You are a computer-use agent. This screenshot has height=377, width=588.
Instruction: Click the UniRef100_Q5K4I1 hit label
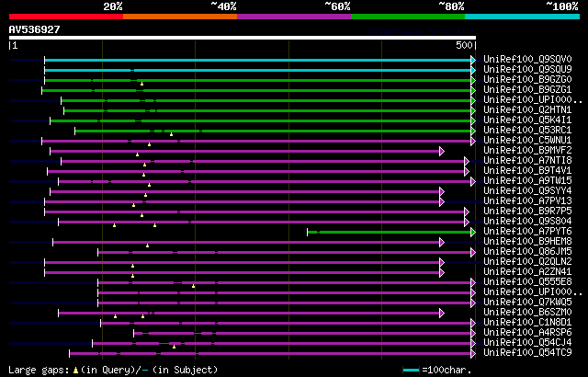527,120
